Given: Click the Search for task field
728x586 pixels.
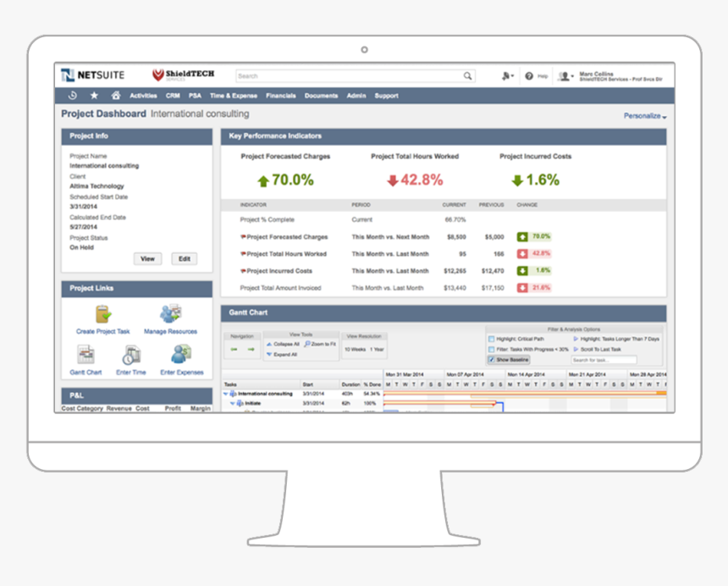Looking at the screenshot, I should pos(604,360).
